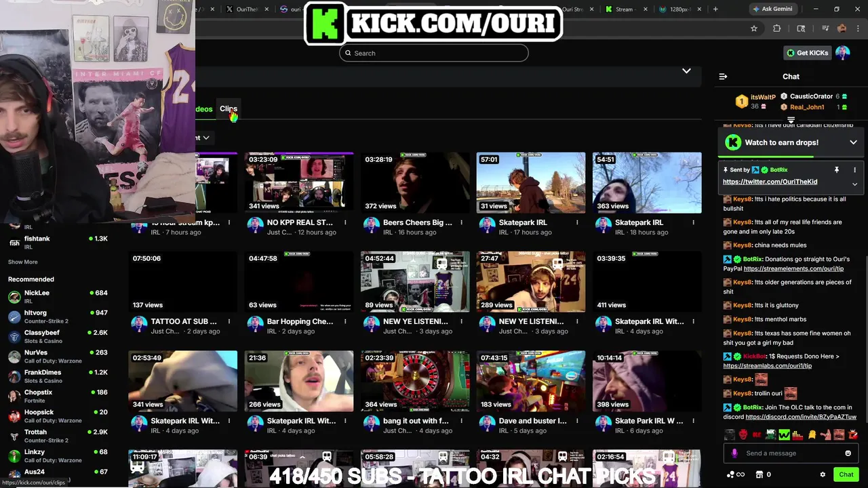Open the browser extensions puzzle icon
868x488 pixels.
(x=777, y=28)
